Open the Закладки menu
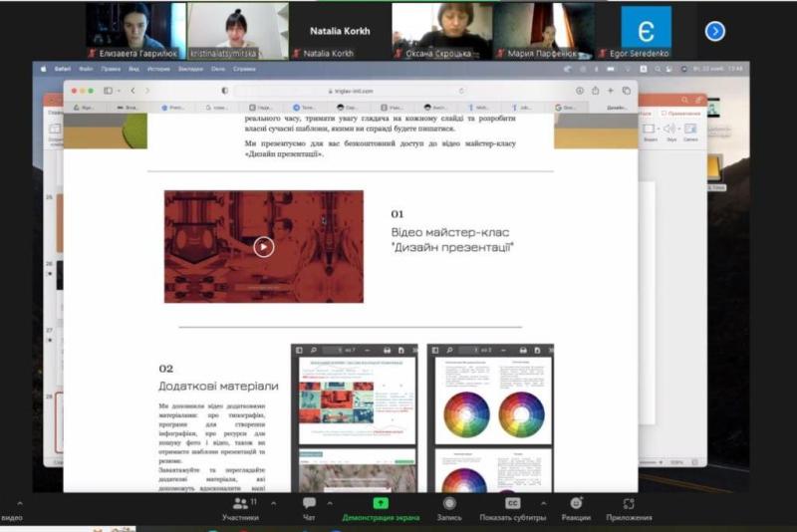 (x=190, y=69)
